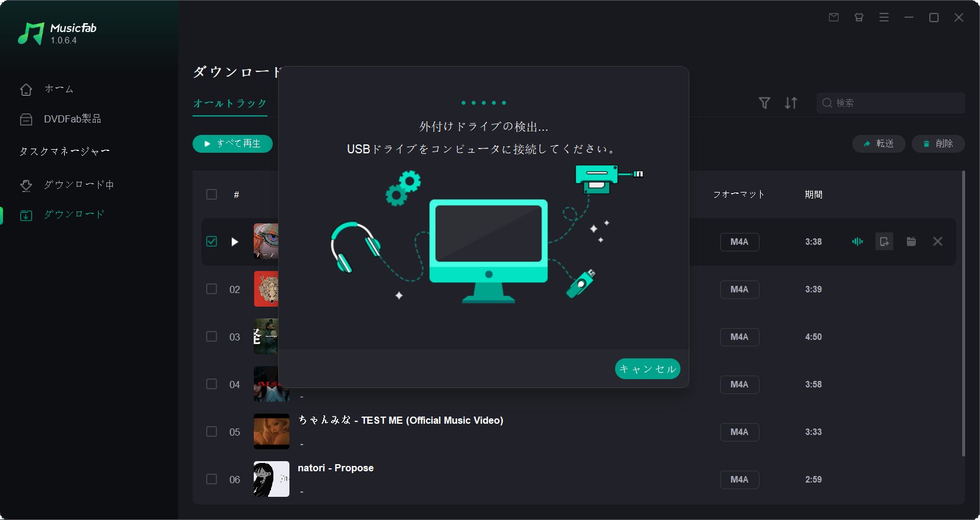Click the 4:50 duration of track 03

point(814,337)
